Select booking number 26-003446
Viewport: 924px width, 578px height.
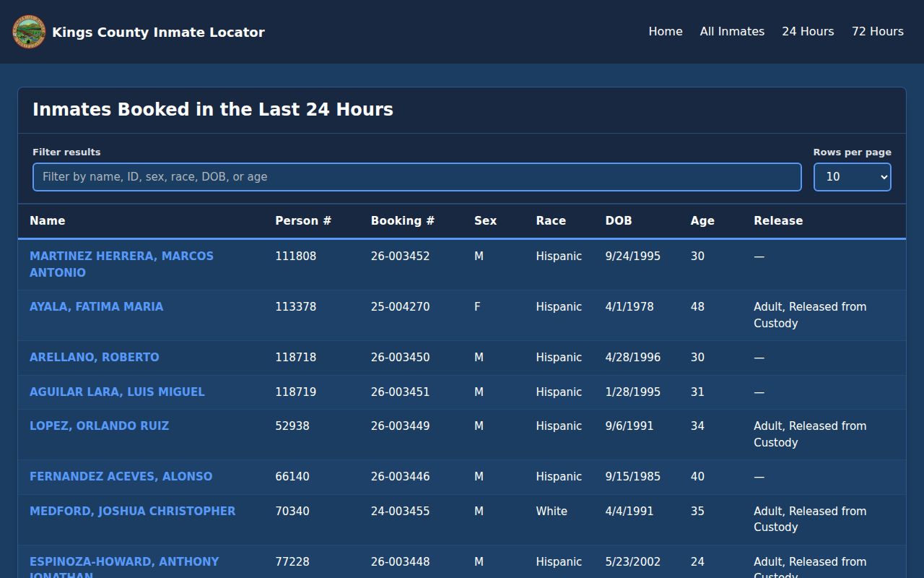tap(400, 477)
